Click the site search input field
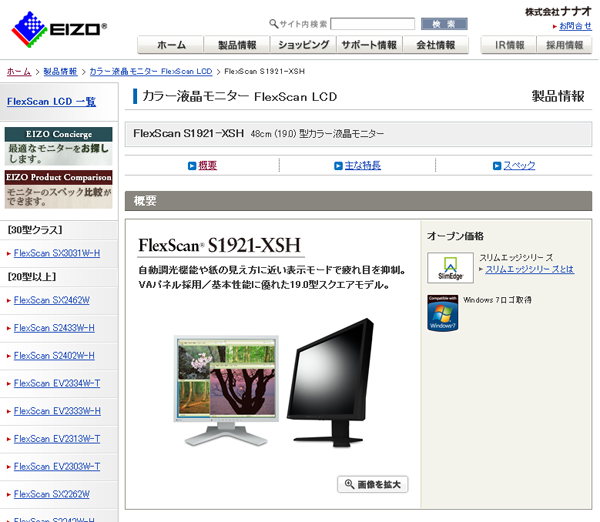This screenshot has height=522, width=600. click(372, 24)
